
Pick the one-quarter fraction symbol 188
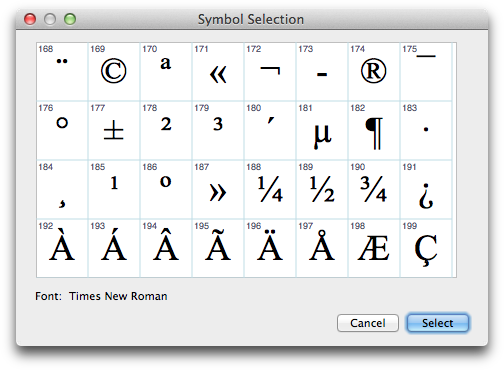pos(270,190)
